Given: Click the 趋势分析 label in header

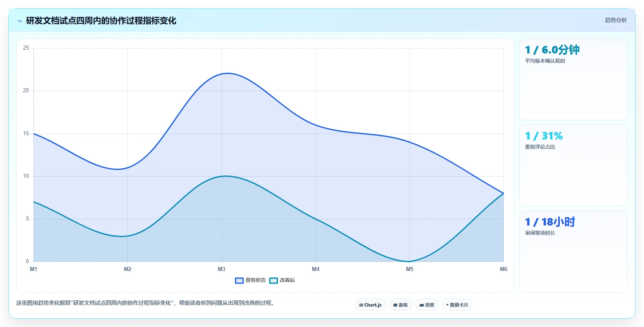Looking at the screenshot, I should (x=616, y=20).
